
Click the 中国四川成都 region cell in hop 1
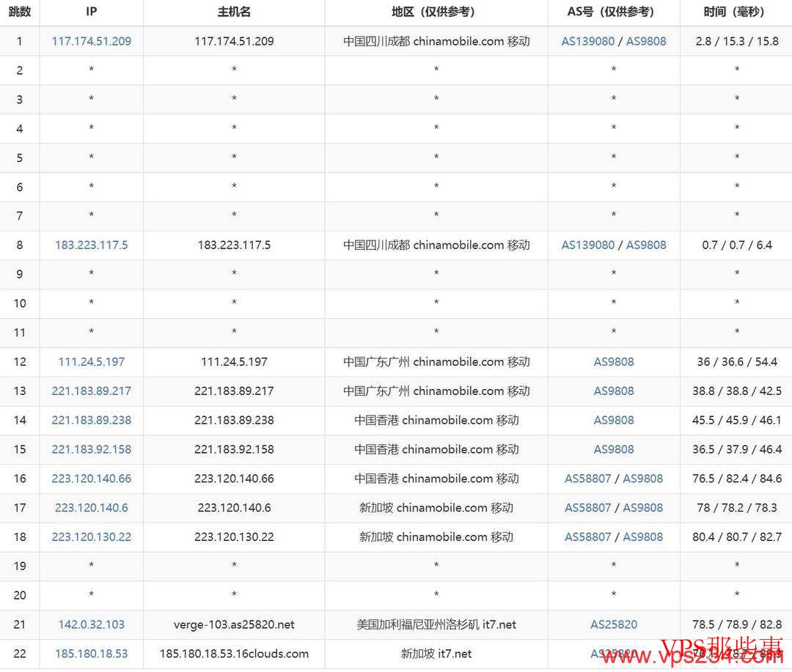(436, 41)
